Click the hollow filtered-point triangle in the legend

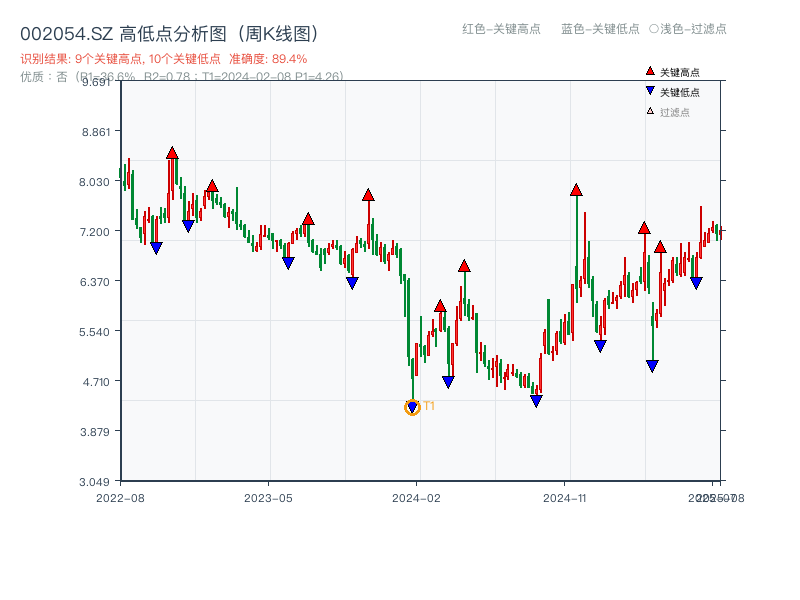coord(650,111)
